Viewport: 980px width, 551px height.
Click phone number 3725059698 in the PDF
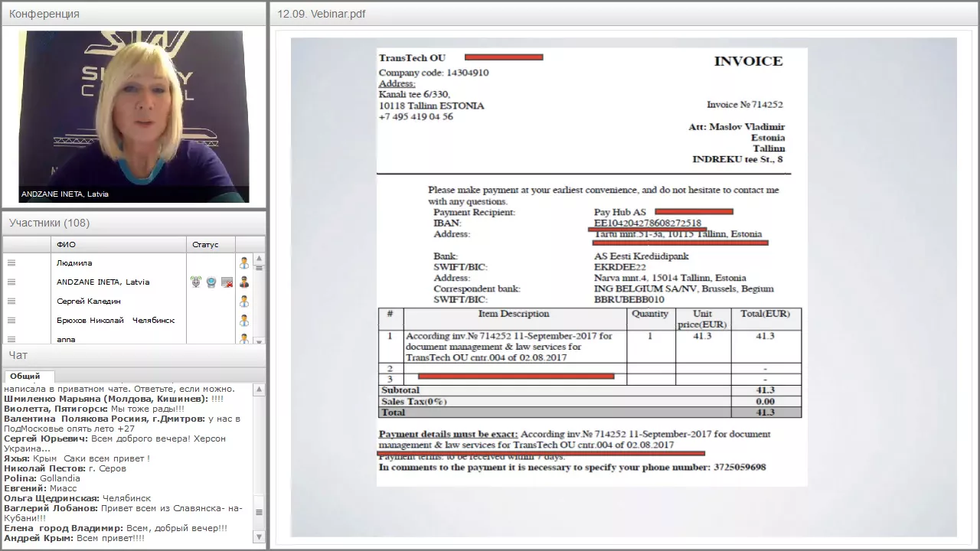coord(740,467)
